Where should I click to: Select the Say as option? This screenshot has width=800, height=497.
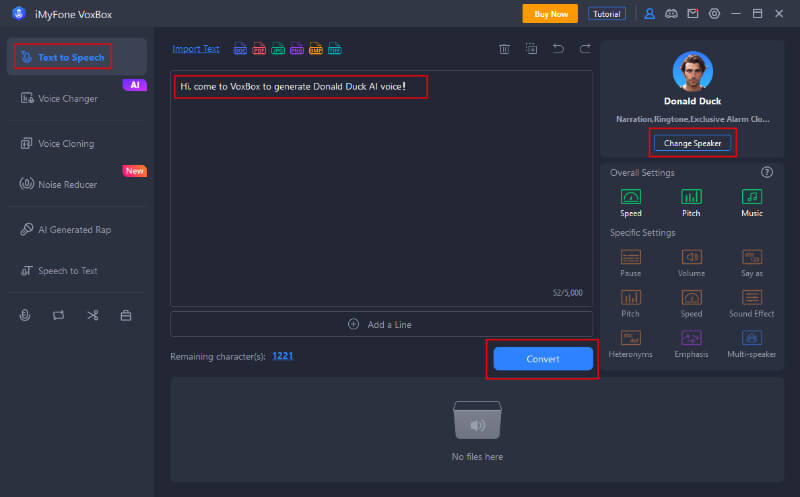752,263
